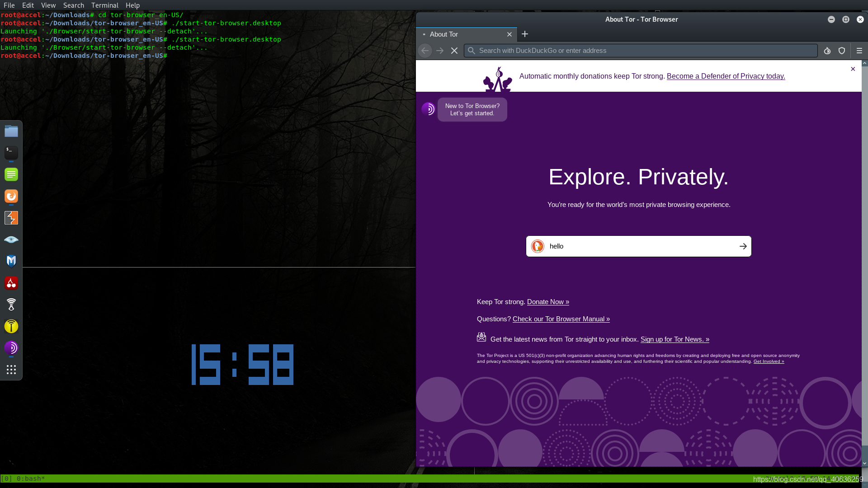Click the Donate Now link
868x488 pixels.
click(x=548, y=302)
